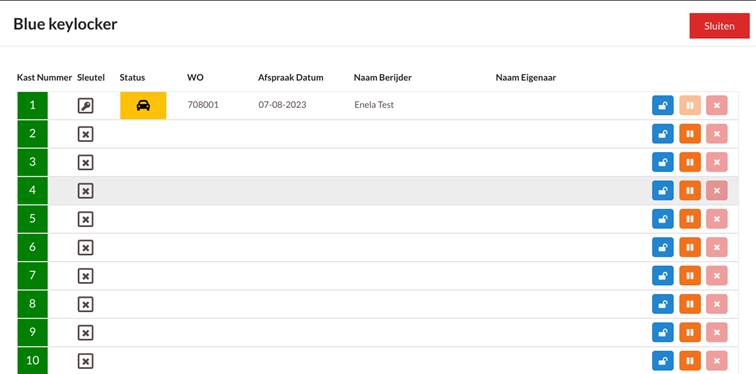Click the Afspraak Datum column header
The height and width of the screenshot is (374, 756).
pos(291,78)
